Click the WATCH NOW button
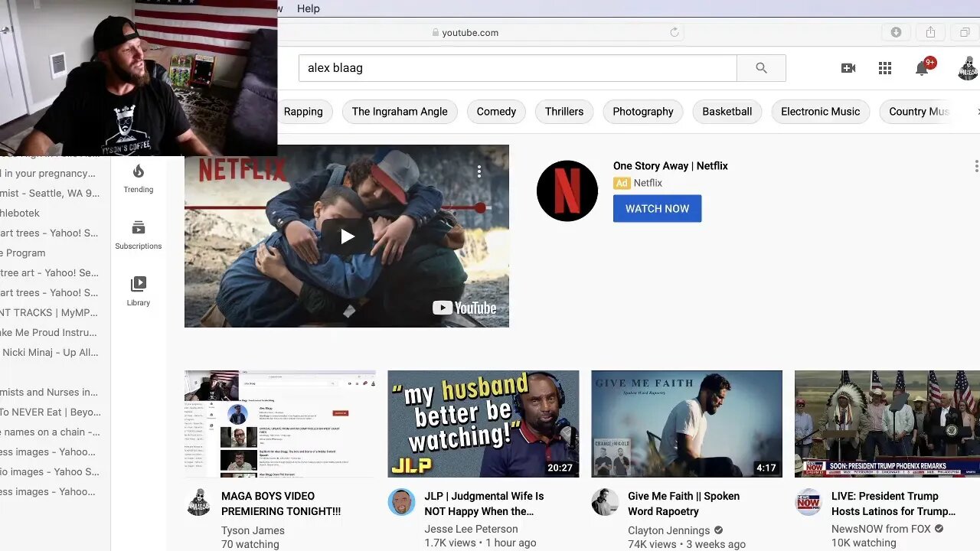980x551 pixels. click(x=657, y=208)
